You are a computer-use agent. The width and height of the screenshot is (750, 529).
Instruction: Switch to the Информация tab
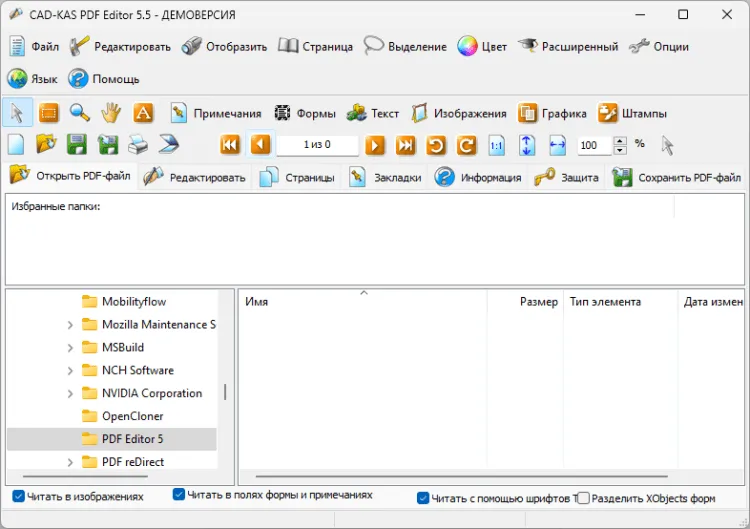click(477, 177)
